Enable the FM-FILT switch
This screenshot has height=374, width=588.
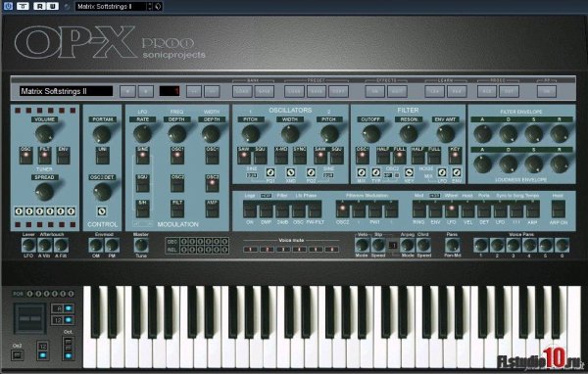pyautogui.click(x=315, y=210)
